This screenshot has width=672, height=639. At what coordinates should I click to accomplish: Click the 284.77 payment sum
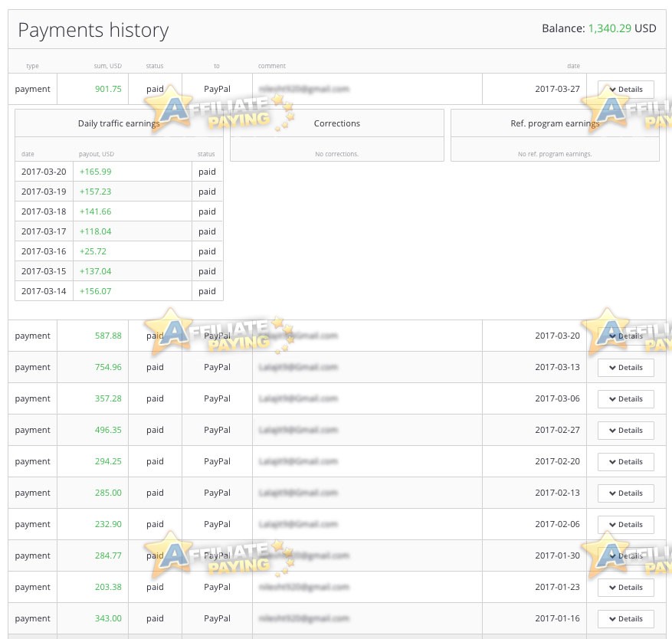click(x=108, y=555)
